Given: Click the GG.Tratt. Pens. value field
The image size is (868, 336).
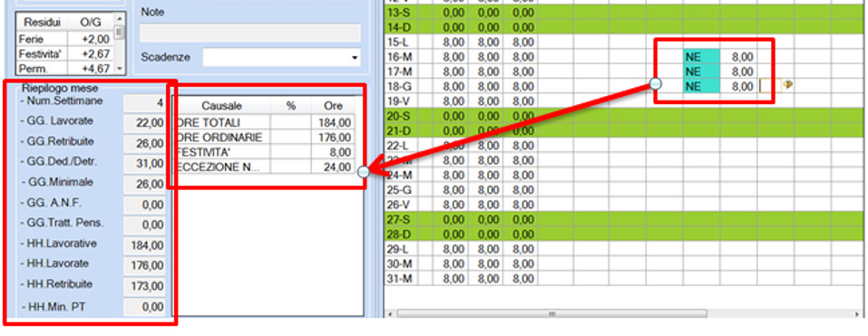Looking at the screenshot, I should 144,225.
